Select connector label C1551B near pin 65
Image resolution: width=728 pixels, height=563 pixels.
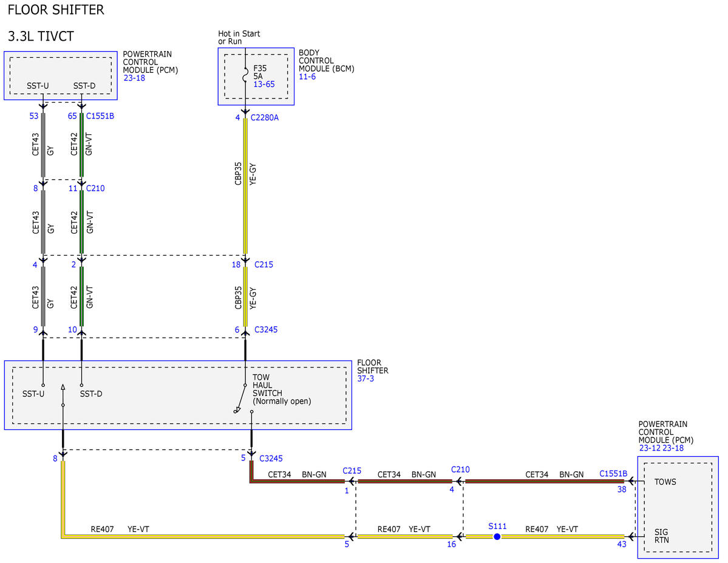coord(100,116)
